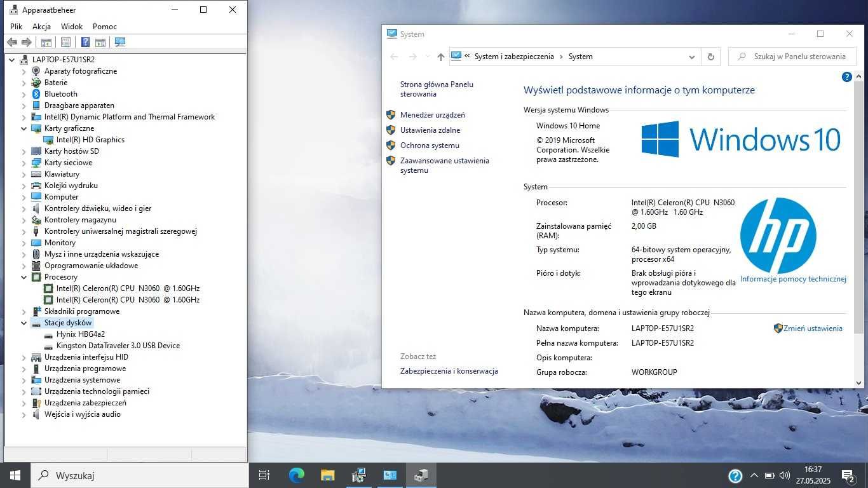Click the blue Help question-mark toolbar icon
The image size is (868, 488).
tap(85, 42)
